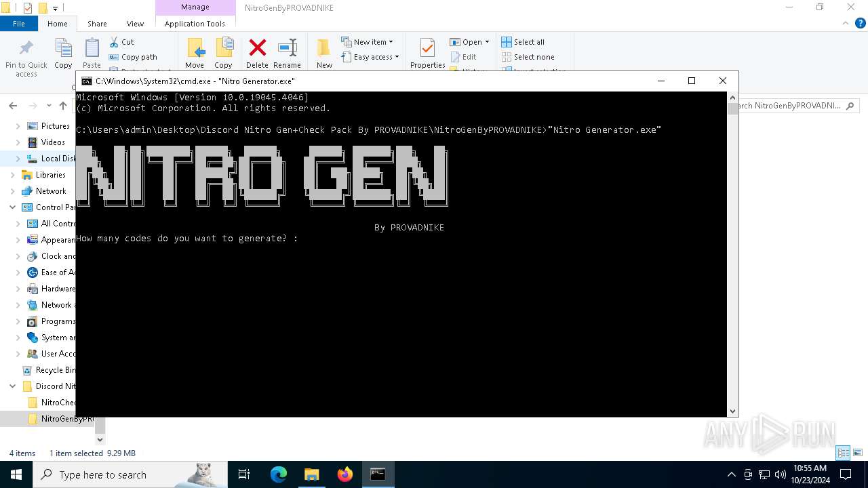Screen dimensions: 868x488
Task: Click the Paste icon in ribbon
Action: (x=92, y=49)
